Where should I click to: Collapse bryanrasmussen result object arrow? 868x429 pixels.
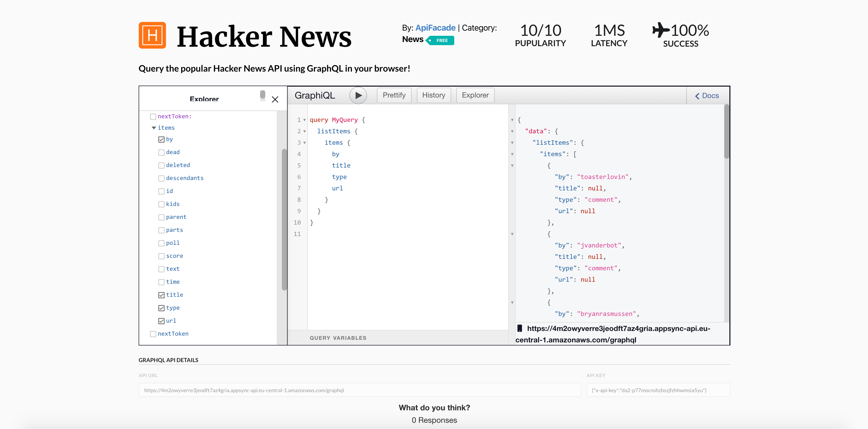pyautogui.click(x=512, y=303)
